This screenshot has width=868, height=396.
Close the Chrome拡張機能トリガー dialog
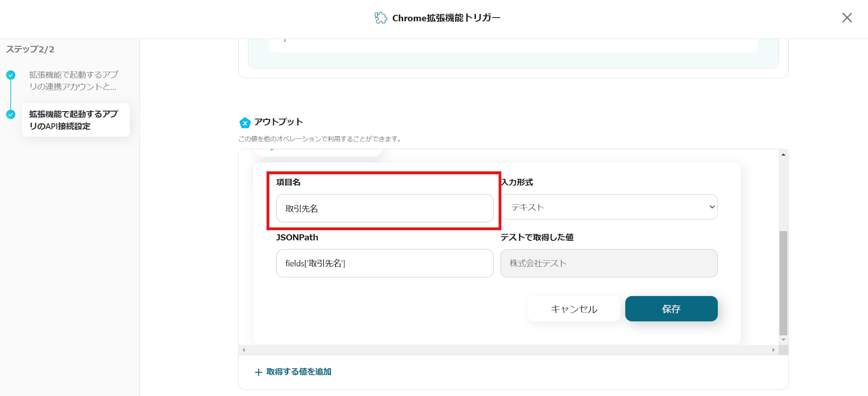click(x=847, y=18)
